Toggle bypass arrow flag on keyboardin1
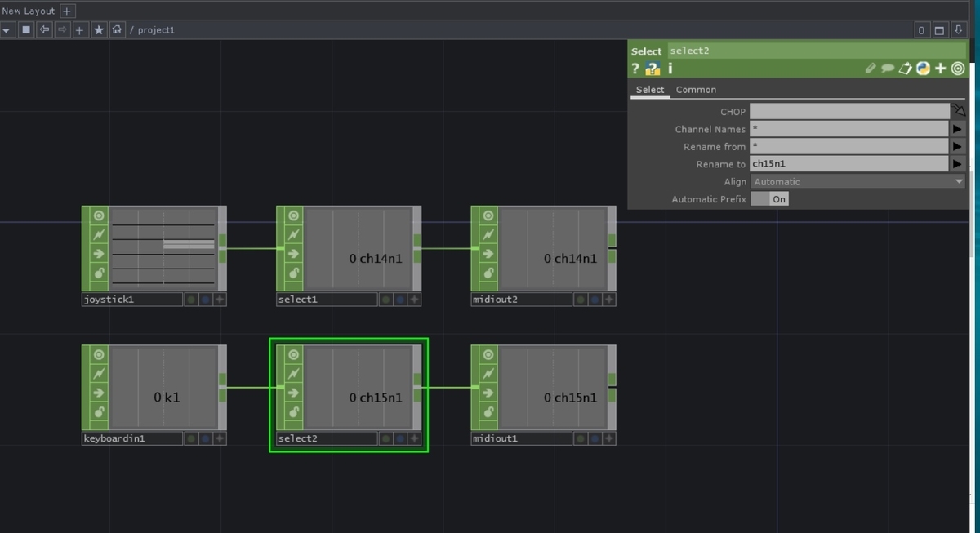This screenshot has width=980, height=533. click(x=99, y=393)
